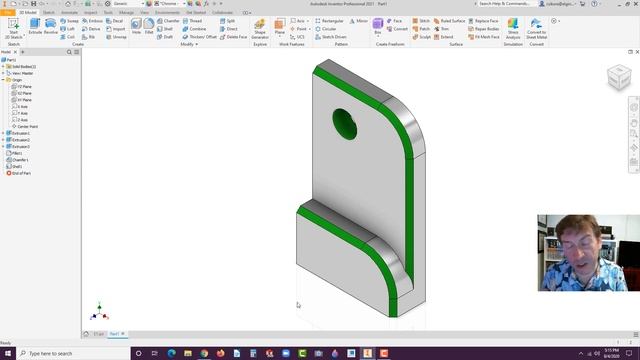The height and width of the screenshot is (360, 640).
Task: Open model browser options menu
Action: coord(76,52)
